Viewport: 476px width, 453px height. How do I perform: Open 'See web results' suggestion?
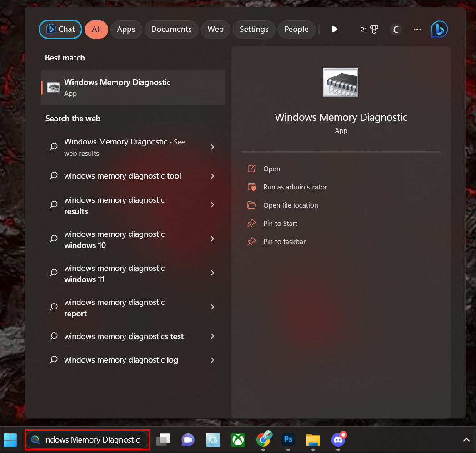point(133,147)
